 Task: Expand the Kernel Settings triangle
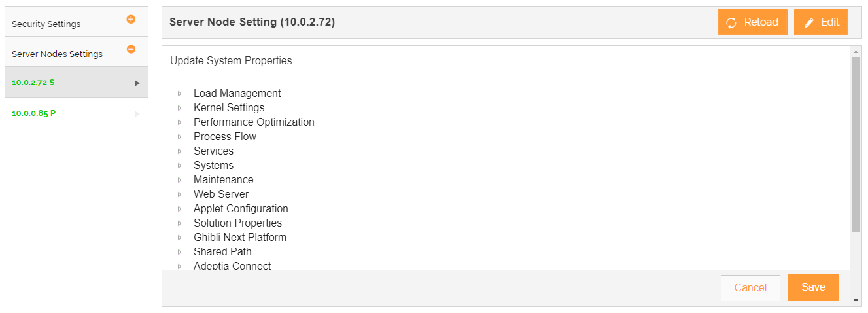point(179,108)
